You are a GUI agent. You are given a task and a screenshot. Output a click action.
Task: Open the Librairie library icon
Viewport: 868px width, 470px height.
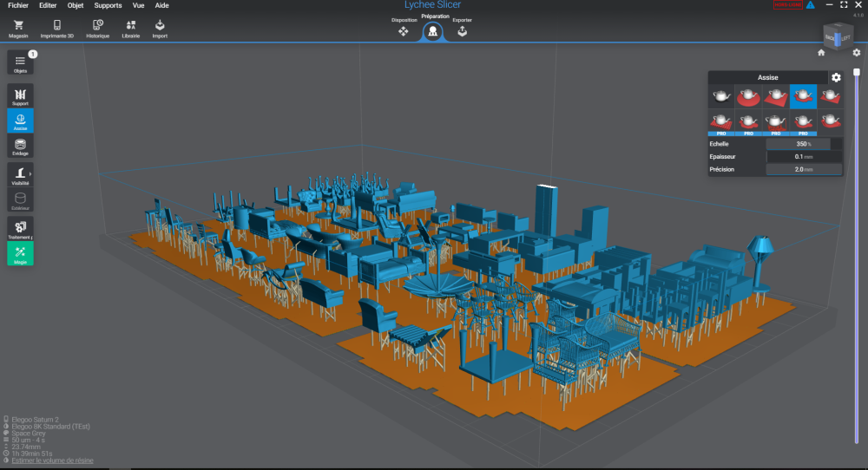click(130, 29)
